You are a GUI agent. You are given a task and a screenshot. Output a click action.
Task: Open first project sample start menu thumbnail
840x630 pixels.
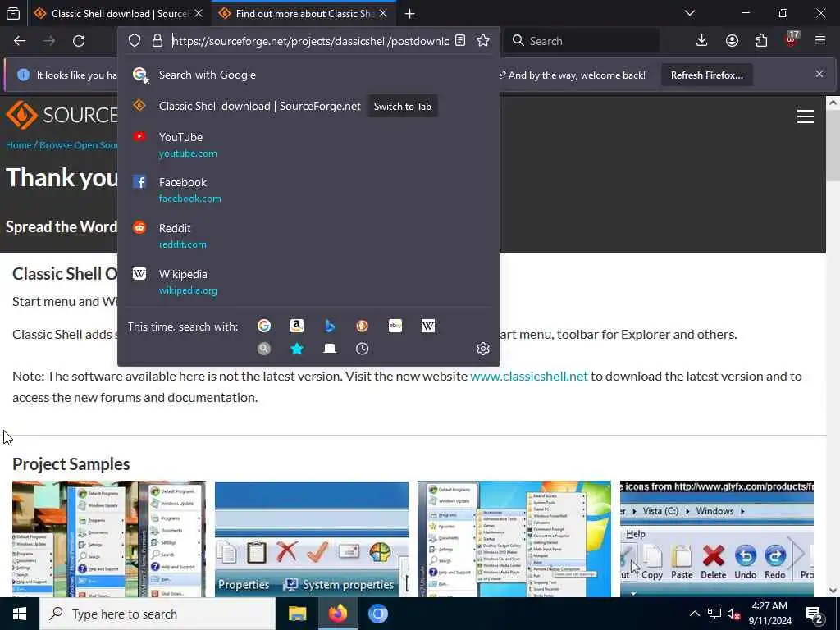click(x=109, y=539)
